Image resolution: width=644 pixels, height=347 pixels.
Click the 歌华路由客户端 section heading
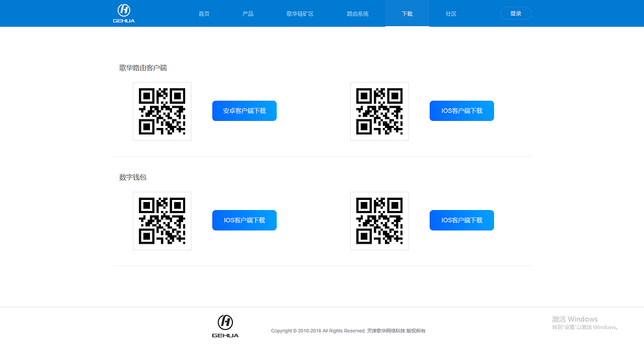pos(143,67)
